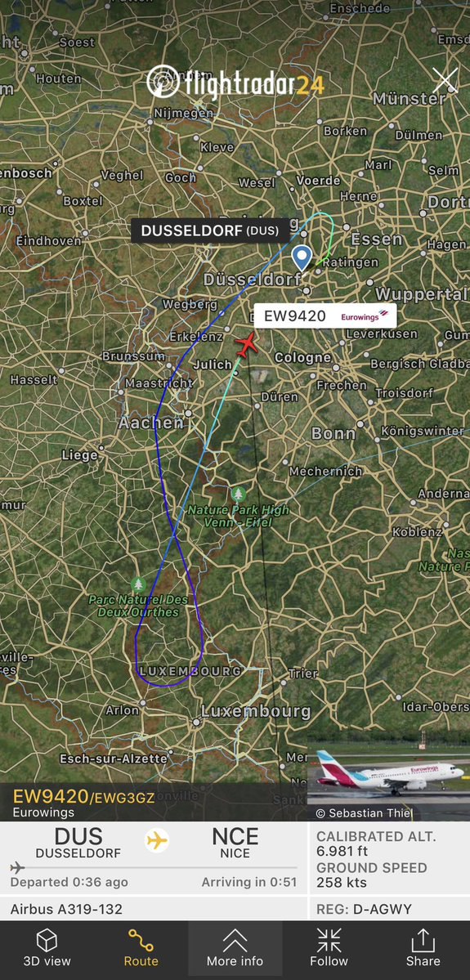This screenshot has width=470, height=980.
Task: Close the flight view with X
Action: (445, 81)
